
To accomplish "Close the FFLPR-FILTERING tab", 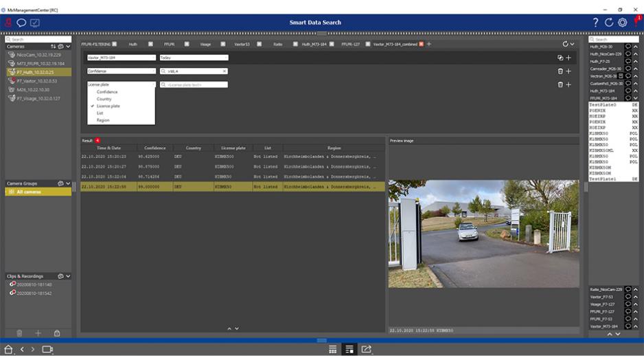I will click(114, 44).
